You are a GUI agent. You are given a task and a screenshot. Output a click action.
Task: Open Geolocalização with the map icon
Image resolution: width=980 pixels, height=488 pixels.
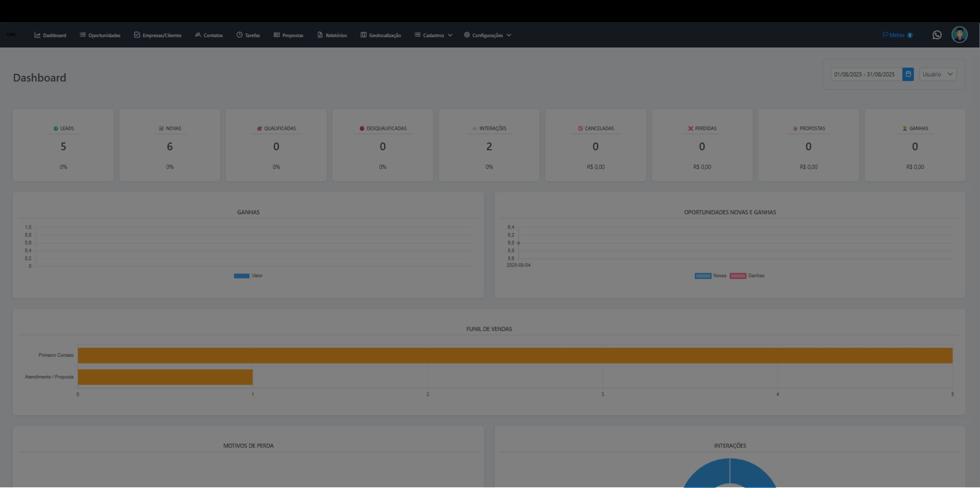coord(363,35)
